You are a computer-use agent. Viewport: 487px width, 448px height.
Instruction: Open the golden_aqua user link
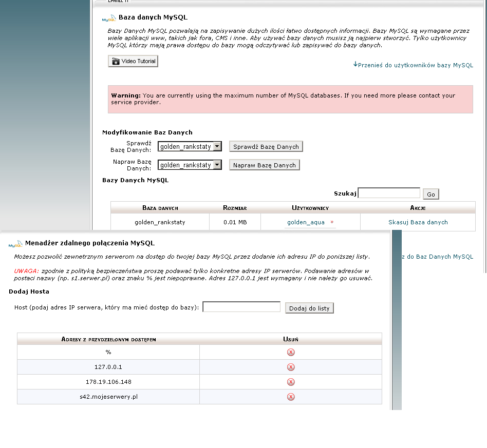point(306,222)
